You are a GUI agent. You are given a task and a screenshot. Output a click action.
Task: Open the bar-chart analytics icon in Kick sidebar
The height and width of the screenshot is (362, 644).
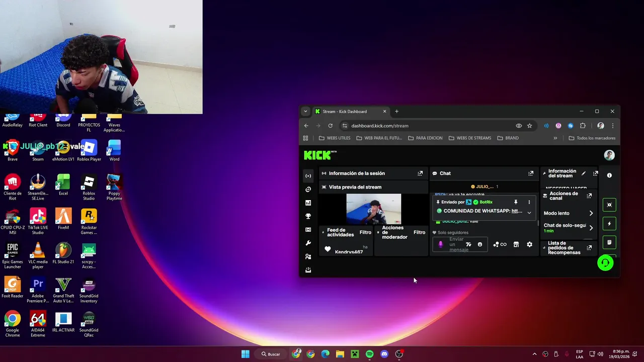point(308,203)
